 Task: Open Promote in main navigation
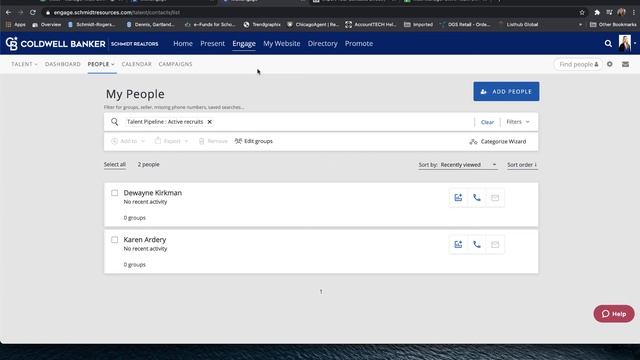click(359, 43)
